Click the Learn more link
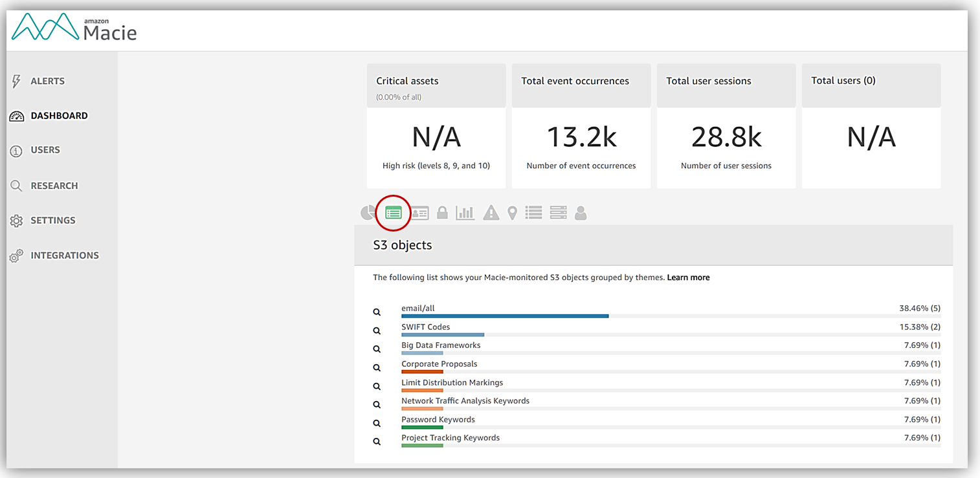Viewport: 980px width, 478px height. (688, 277)
